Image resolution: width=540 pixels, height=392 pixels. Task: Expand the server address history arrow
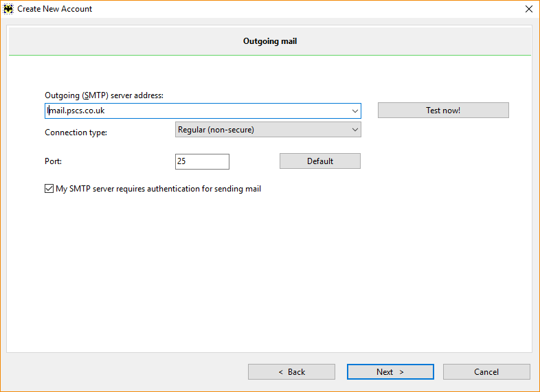click(x=355, y=111)
